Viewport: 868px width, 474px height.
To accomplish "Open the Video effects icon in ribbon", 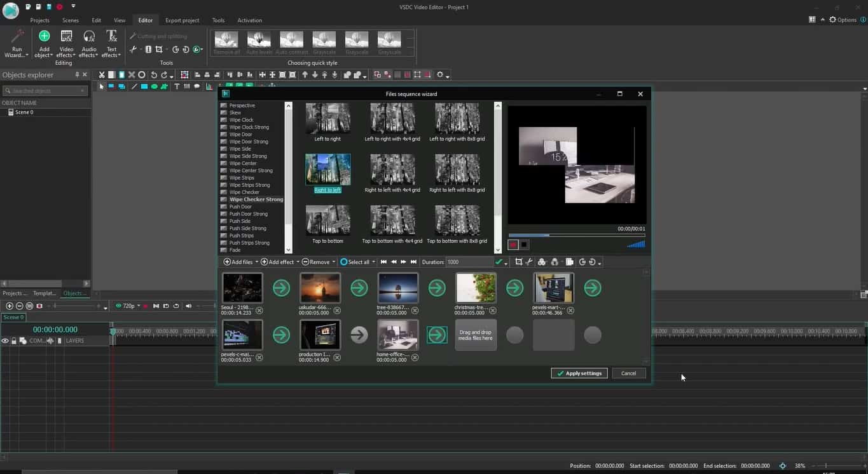I will click(x=66, y=37).
